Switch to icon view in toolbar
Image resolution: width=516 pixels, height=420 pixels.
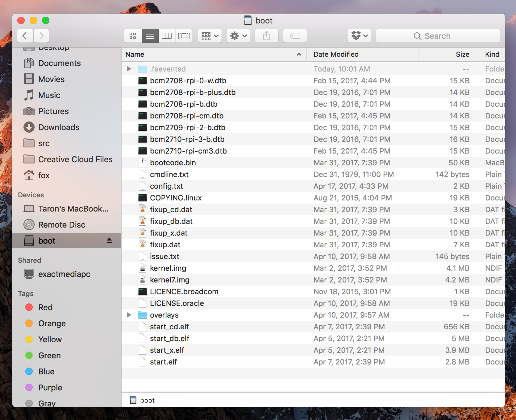(x=133, y=36)
